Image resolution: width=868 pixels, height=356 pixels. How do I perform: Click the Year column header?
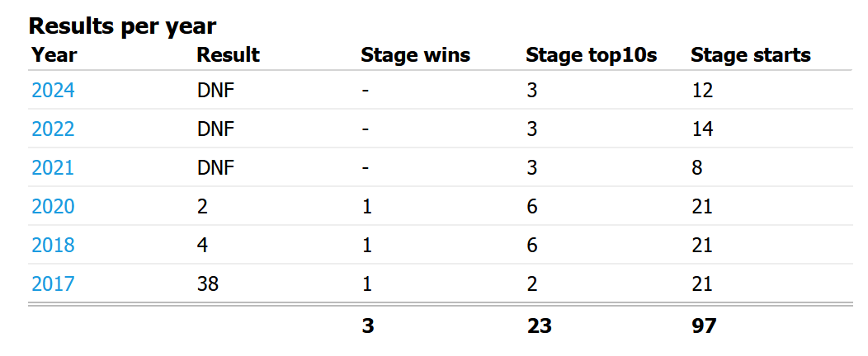(54, 55)
